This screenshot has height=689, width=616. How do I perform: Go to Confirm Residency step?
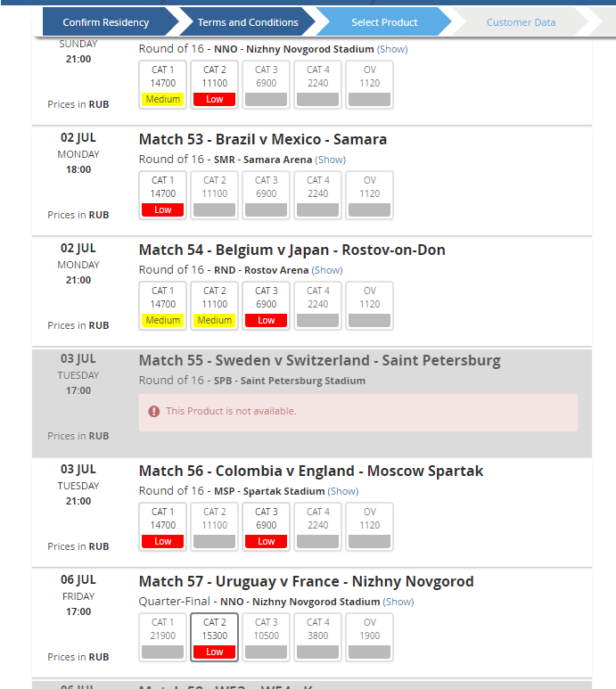105,22
